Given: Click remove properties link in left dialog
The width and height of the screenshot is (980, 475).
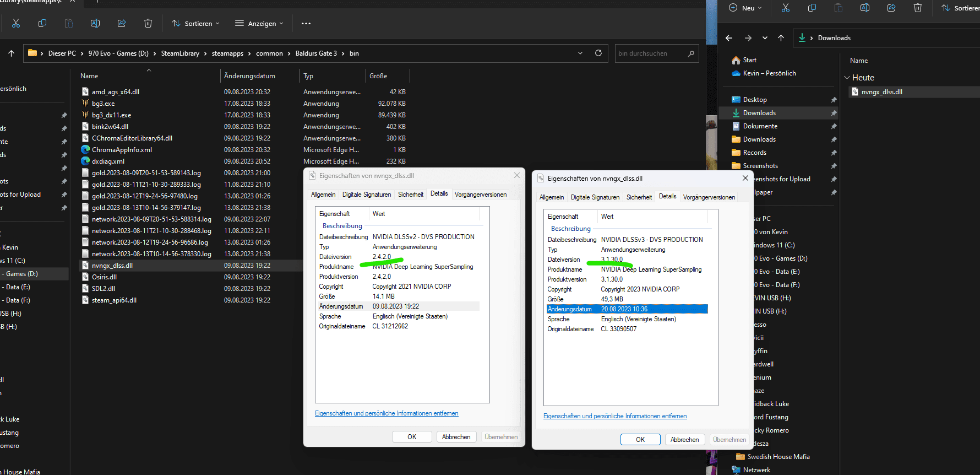Looking at the screenshot, I should click(386, 413).
